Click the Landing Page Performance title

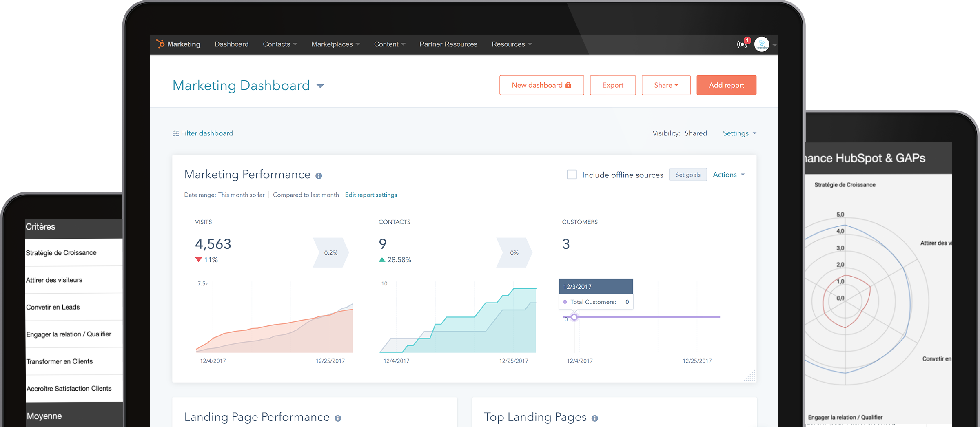pyautogui.click(x=257, y=417)
